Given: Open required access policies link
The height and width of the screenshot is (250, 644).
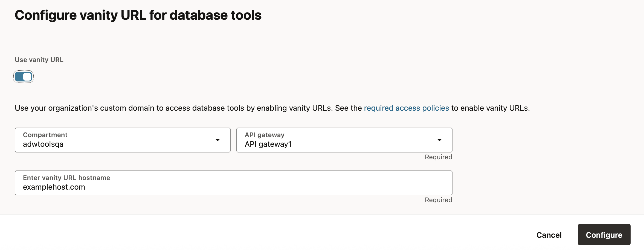Looking at the screenshot, I should pyautogui.click(x=406, y=108).
